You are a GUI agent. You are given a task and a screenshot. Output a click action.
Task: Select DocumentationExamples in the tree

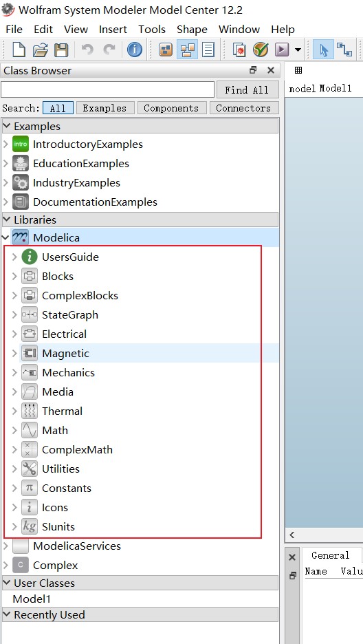[x=95, y=202]
